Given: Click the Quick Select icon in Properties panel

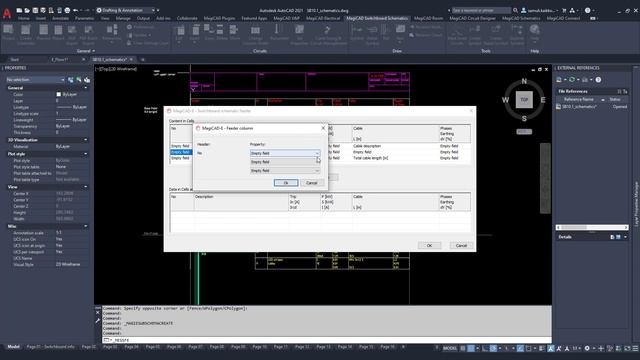Looking at the screenshot, I should tap(87, 80).
